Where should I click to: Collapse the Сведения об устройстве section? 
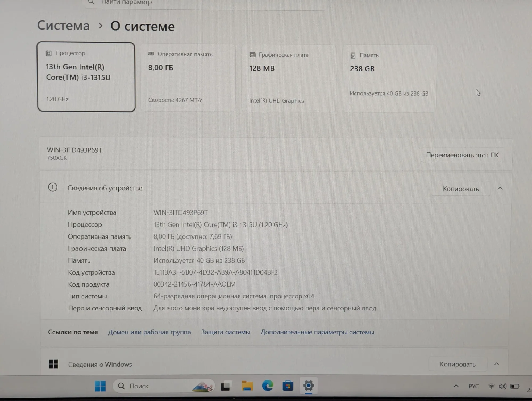pos(500,189)
